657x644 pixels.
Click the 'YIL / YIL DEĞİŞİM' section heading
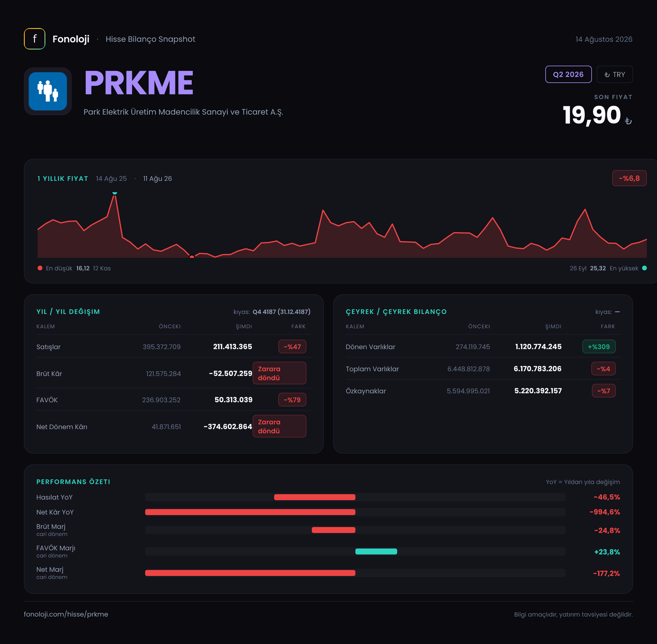click(x=68, y=312)
